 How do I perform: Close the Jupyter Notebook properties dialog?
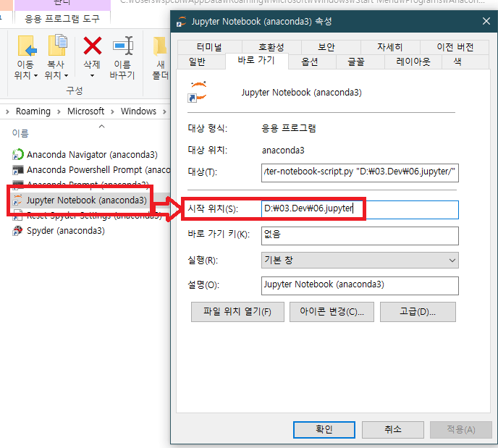pyautogui.click(x=486, y=21)
